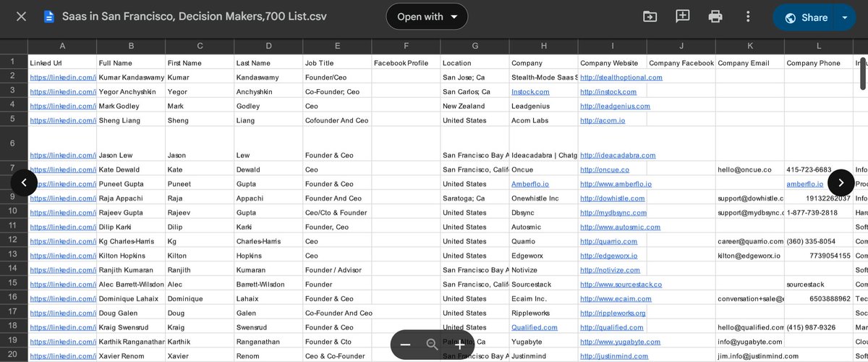
Task: Select cell 'Rippleworks' in Company
Action: click(x=543, y=313)
